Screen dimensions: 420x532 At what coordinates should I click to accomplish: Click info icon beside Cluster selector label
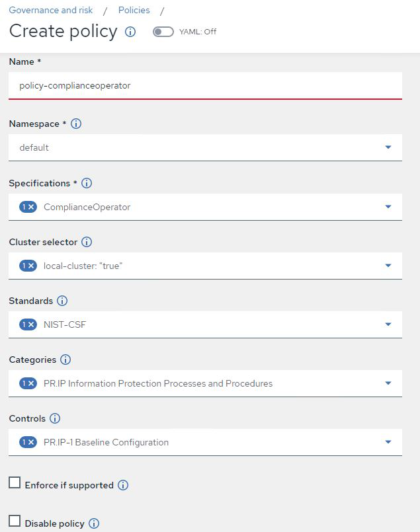click(87, 242)
